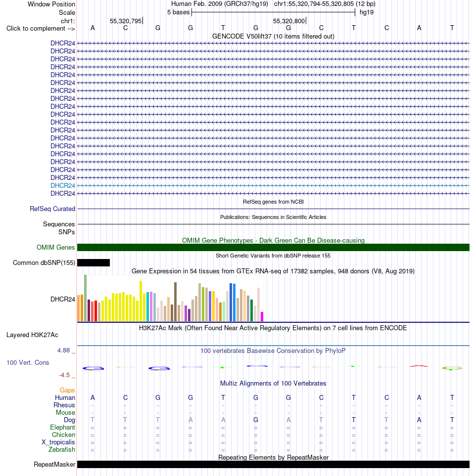Click the G base in Dog row
This screenshot has width=470, height=476.
click(256, 420)
